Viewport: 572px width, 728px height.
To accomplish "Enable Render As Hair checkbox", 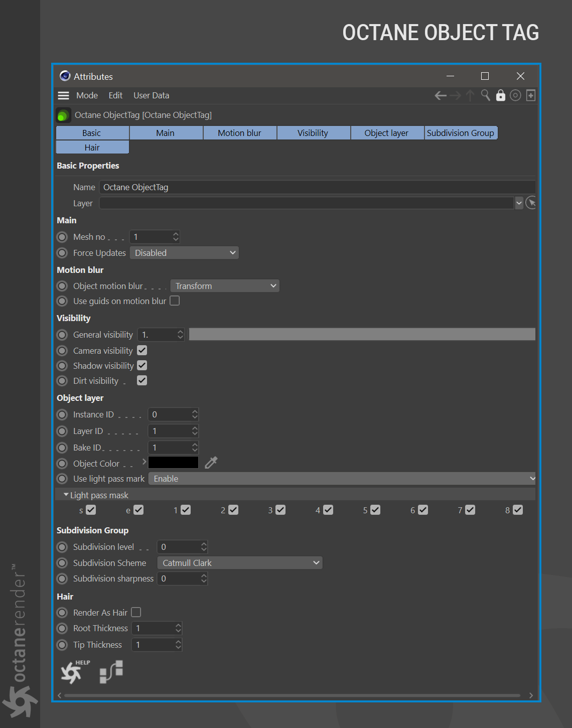I will tap(136, 612).
